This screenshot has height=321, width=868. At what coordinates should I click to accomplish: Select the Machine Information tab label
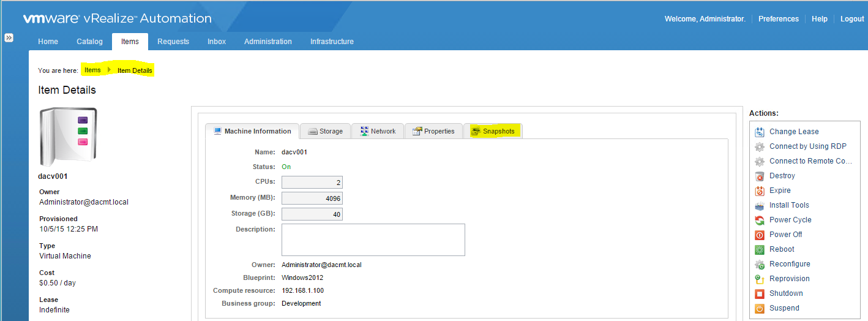tap(258, 131)
